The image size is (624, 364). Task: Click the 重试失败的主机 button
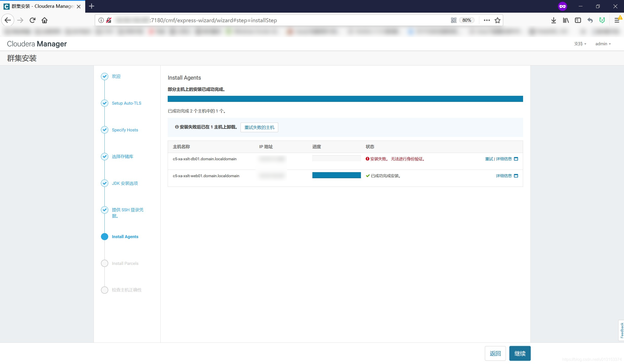click(259, 127)
